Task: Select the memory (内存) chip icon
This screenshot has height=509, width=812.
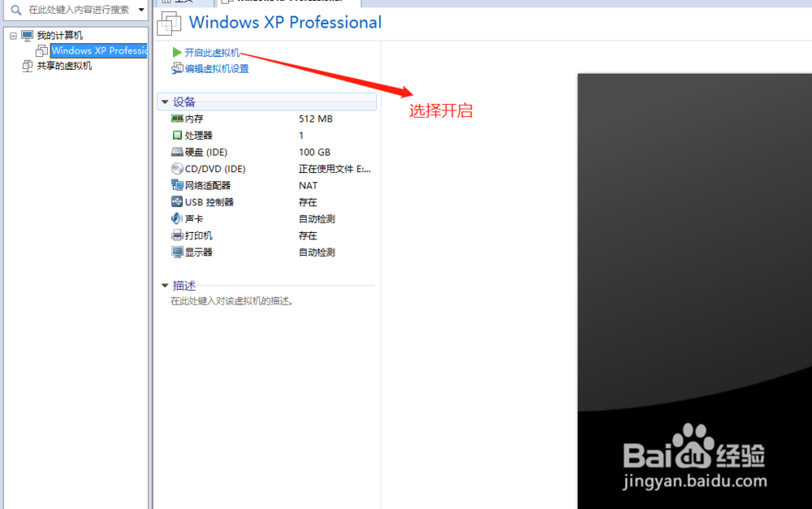Action: pos(177,119)
